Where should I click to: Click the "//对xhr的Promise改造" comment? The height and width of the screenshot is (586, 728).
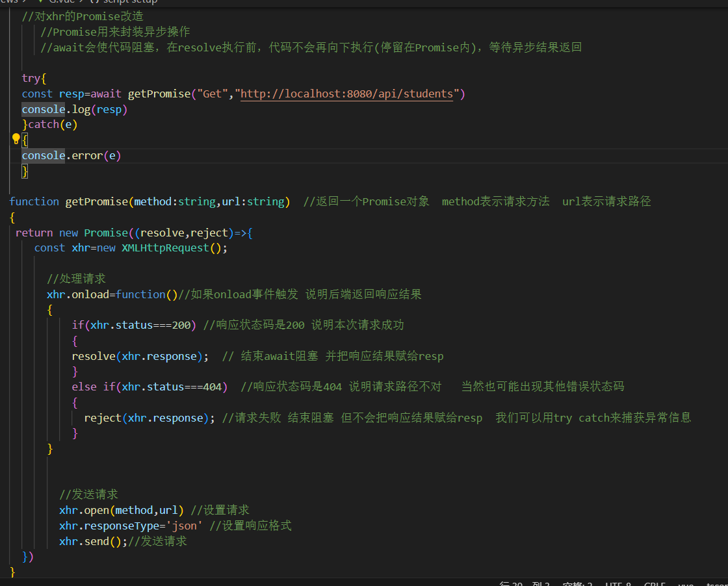[83, 16]
